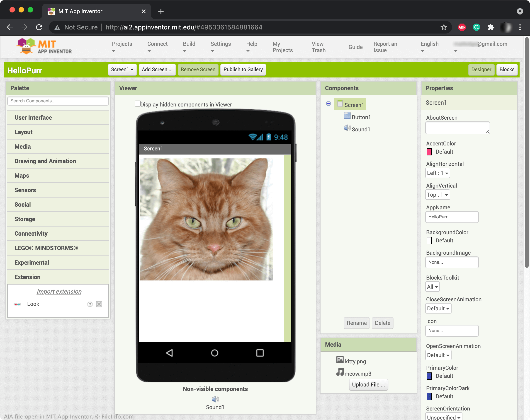
Task: Open the Projects menu
Action: 122,46
